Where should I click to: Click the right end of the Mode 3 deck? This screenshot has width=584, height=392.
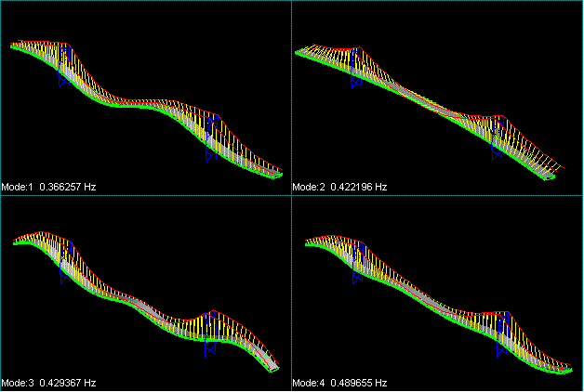point(273,369)
